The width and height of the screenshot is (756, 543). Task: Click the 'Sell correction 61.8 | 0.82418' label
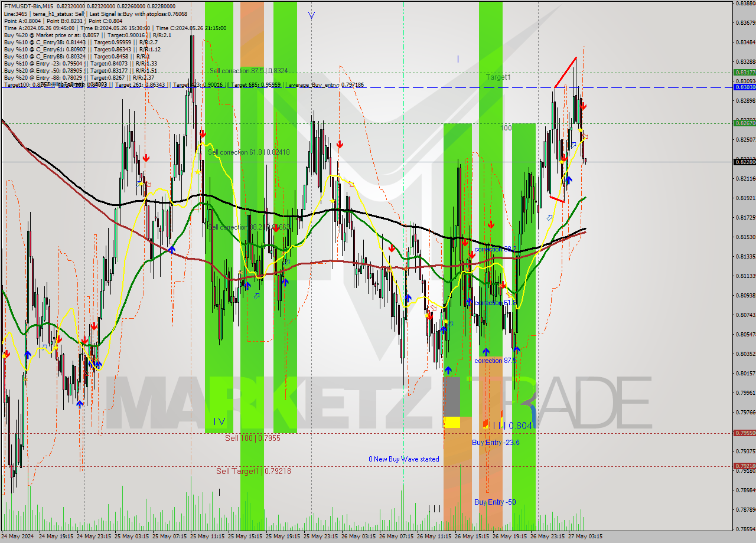point(249,152)
